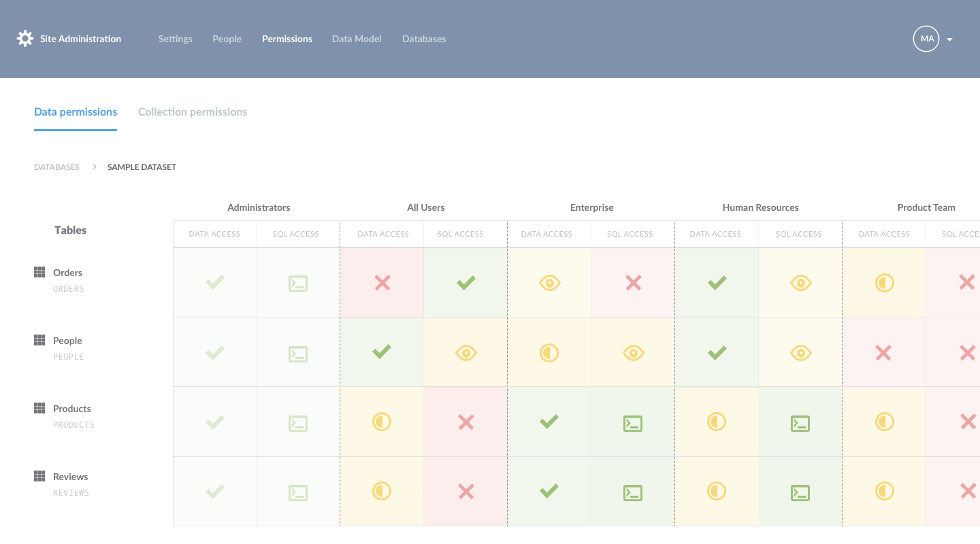Change All Users SQL access for Orders
The width and height of the screenshot is (980, 544).
[466, 283]
